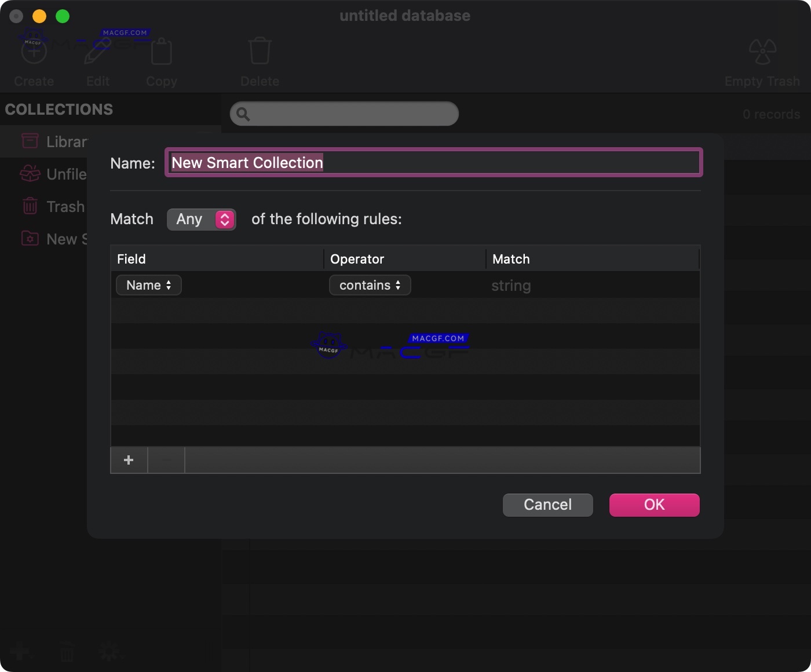Click the magnifier icon in the search field
811x672 pixels.
click(244, 114)
